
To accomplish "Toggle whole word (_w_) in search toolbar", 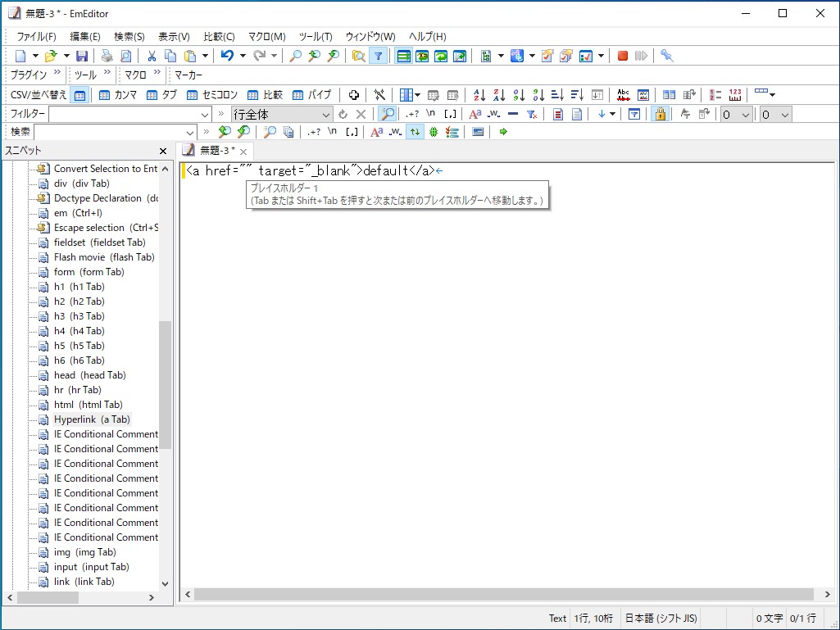I will pos(395,132).
